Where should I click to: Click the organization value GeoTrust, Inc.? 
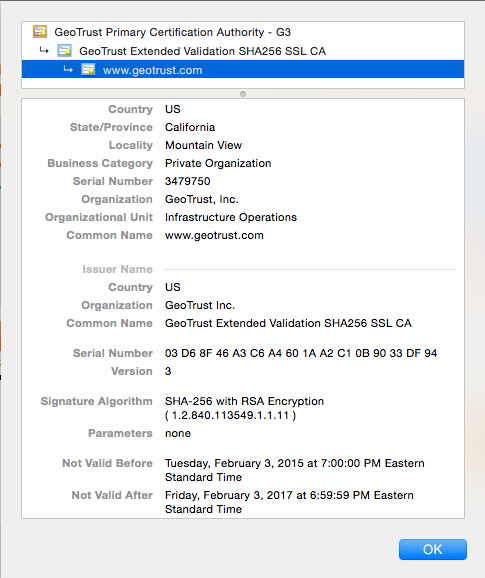[202, 199]
